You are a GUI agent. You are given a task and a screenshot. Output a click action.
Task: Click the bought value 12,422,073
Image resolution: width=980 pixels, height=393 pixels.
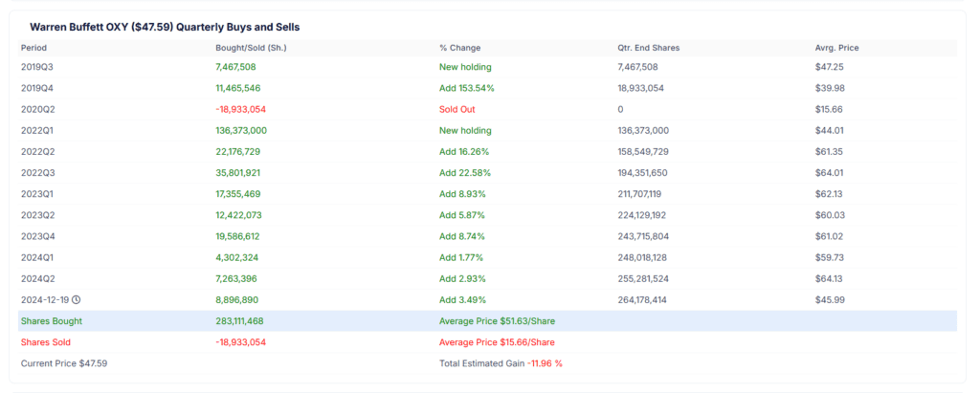[238, 215]
